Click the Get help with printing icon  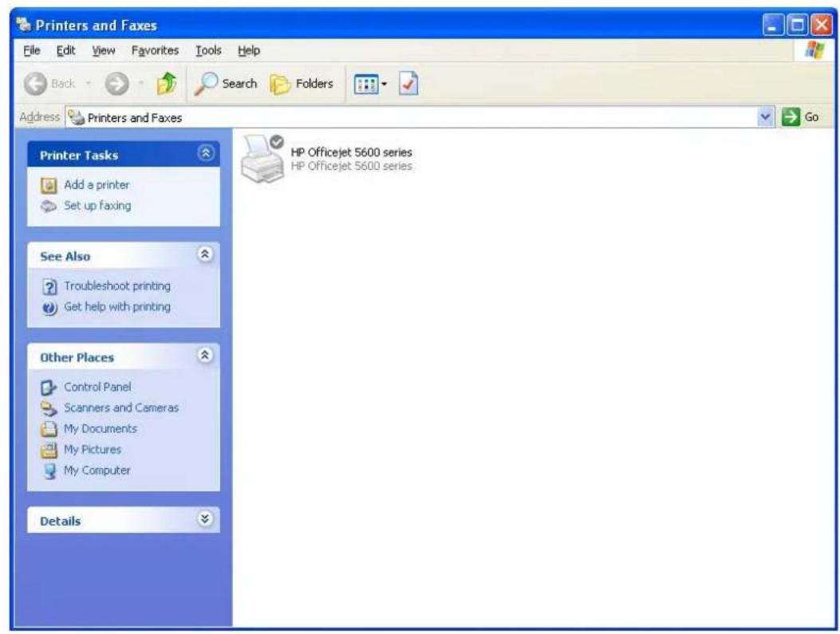49,308
